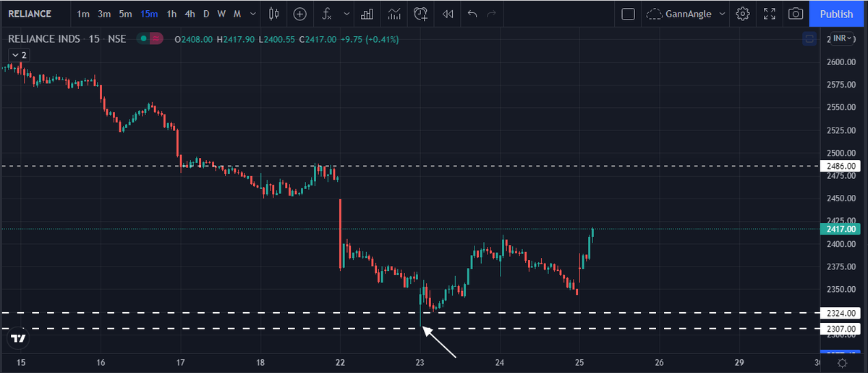Expand the favorite indicators dropdown next to fx
Viewport: 868px width, 373px height.
346,14
